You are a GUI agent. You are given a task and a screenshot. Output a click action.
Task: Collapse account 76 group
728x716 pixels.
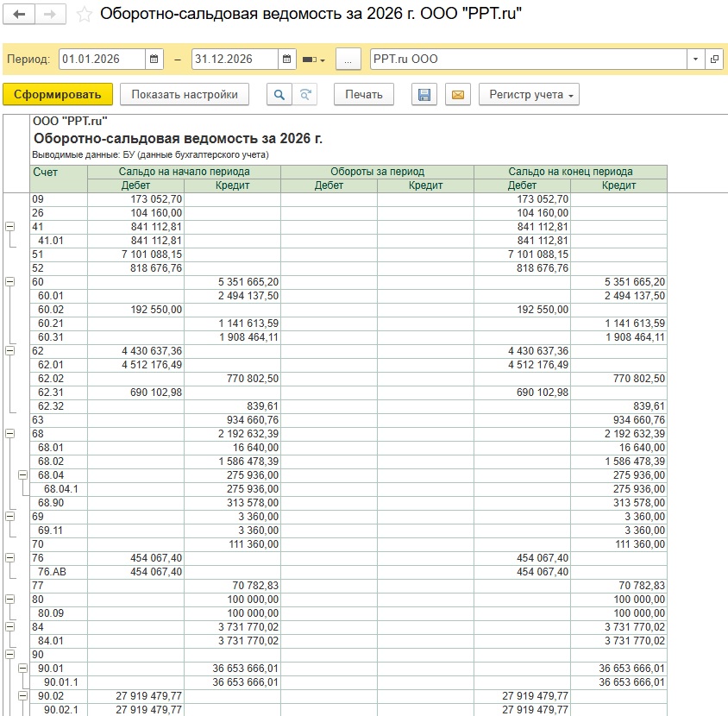tap(9, 557)
